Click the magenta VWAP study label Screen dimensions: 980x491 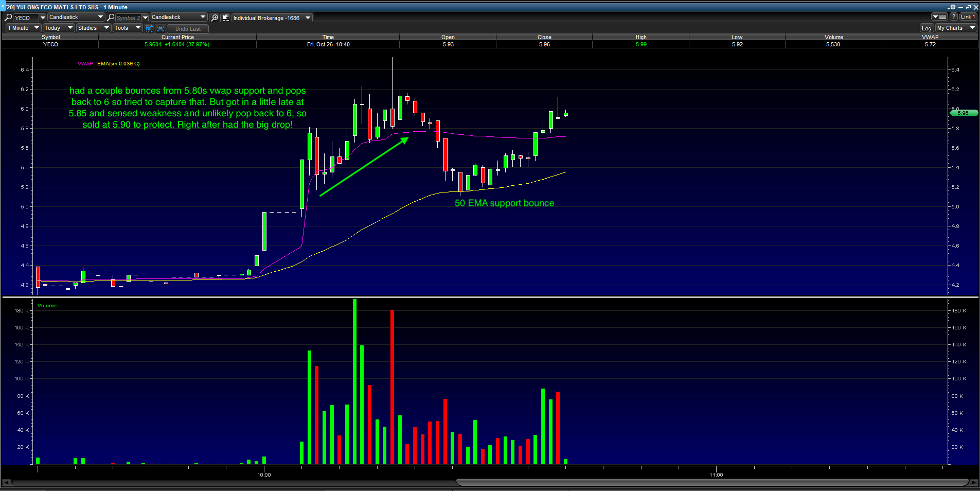[85, 64]
